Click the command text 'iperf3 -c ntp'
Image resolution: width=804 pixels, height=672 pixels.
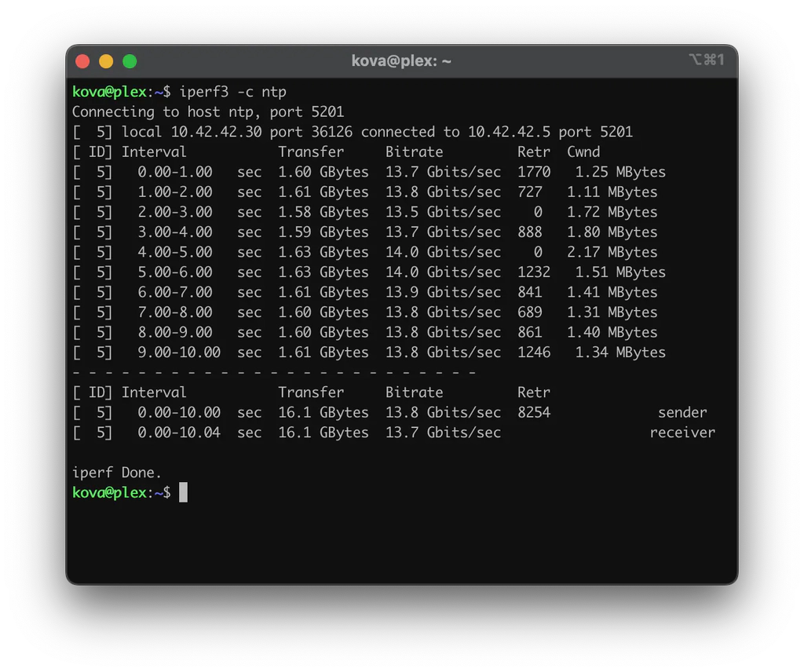(232, 93)
